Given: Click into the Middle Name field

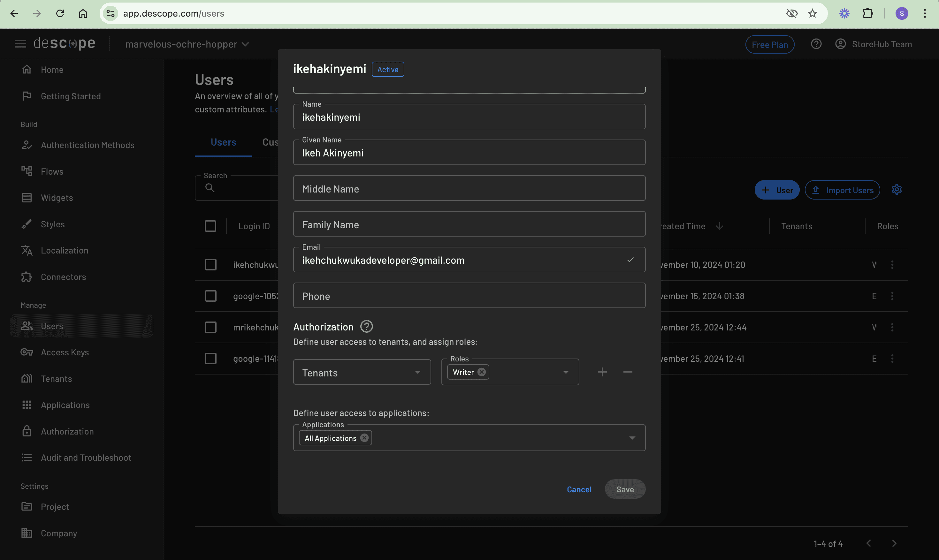Looking at the screenshot, I should pos(469,189).
